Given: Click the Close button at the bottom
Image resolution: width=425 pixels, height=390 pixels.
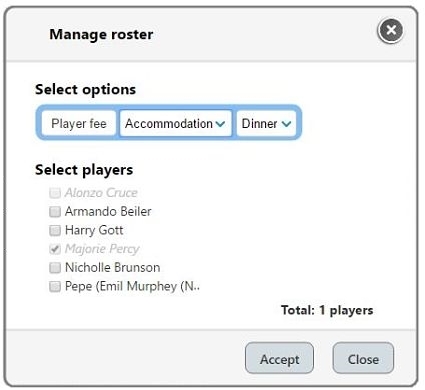Looking at the screenshot, I should tap(363, 358).
